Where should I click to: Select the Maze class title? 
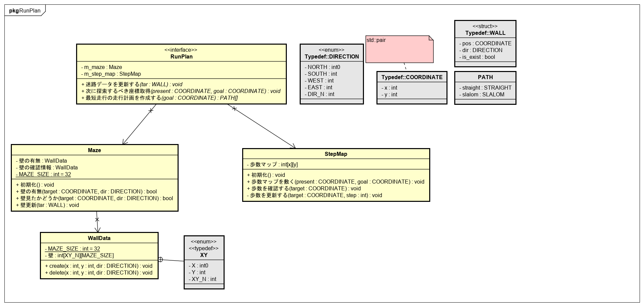click(x=94, y=150)
